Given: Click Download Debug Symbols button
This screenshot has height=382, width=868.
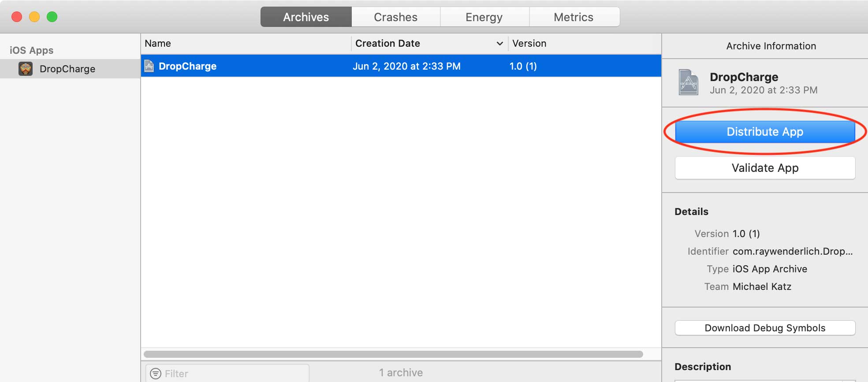Looking at the screenshot, I should [765, 328].
